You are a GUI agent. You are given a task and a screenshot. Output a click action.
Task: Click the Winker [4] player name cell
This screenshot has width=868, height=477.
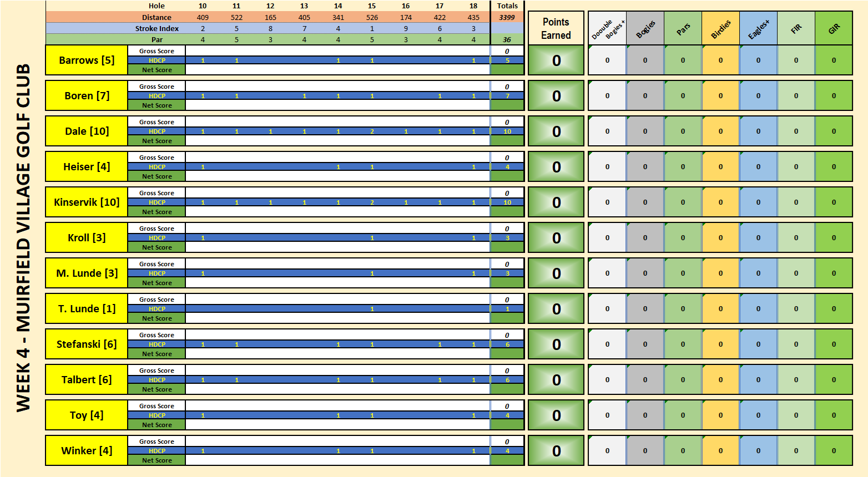click(x=87, y=451)
